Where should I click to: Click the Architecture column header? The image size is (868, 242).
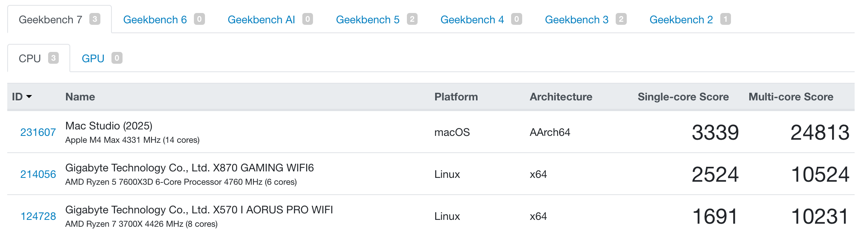pos(561,97)
